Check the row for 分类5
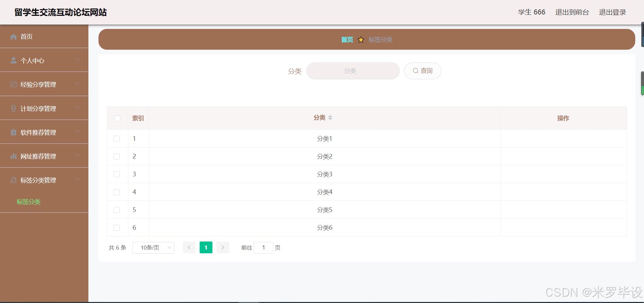The height and width of the screenshot is (303, 644). tap(117, 210)
